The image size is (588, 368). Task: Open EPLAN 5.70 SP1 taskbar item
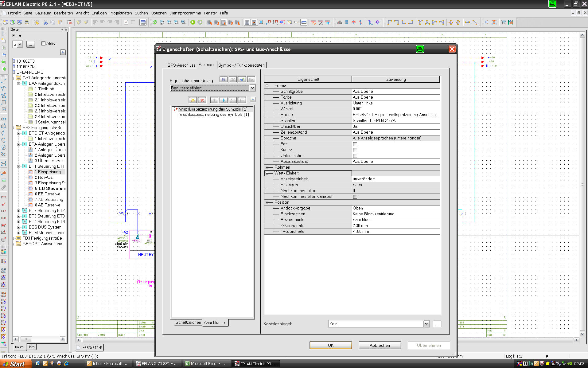[x=157, y=364]
